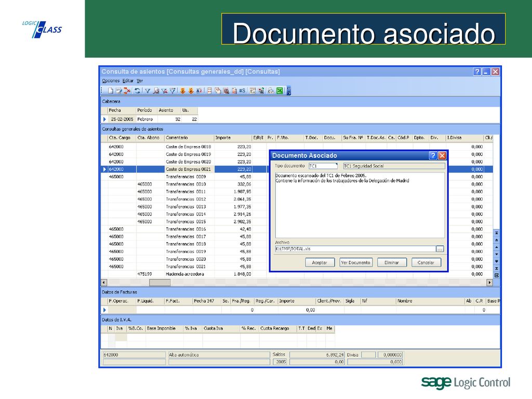This screenshot has width=532, height=399.
Task: Open the toolbar overflow chevron after the Excel icon
Action: (x=289, y=90)
